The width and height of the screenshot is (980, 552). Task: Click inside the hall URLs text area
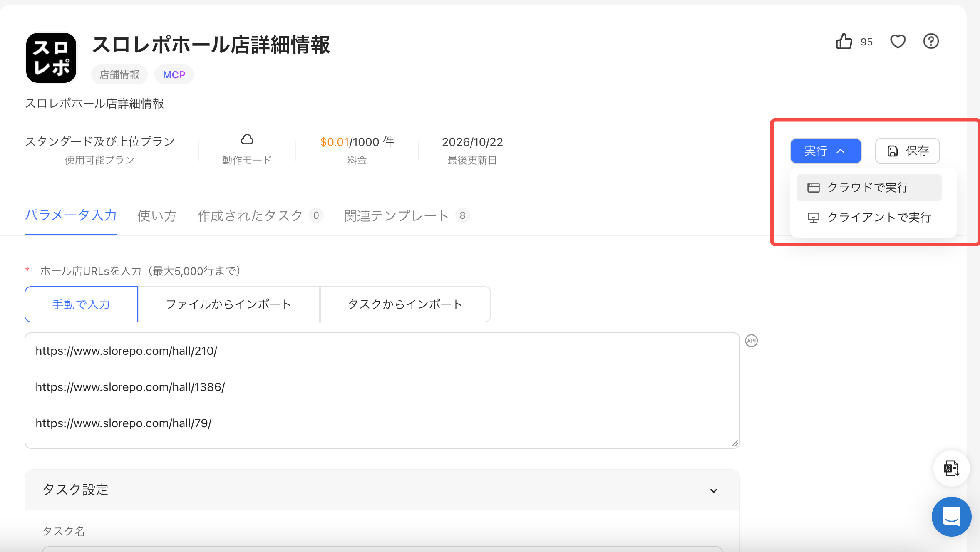click(x=382, y=390)
